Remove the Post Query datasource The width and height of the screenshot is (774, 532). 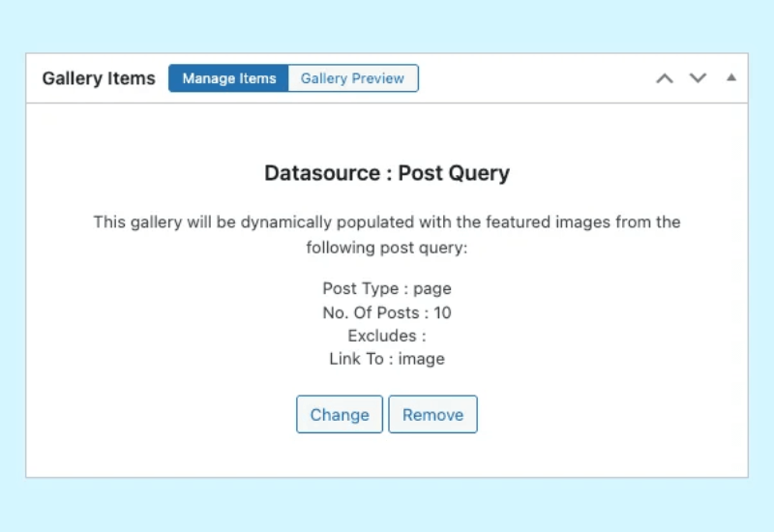click(432, 414)
